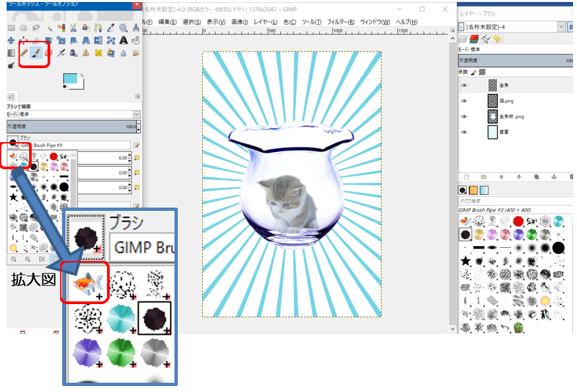This screenshot has height=392, width=577.
Task: Select the Alignment tool
Action: click(23, 40)
